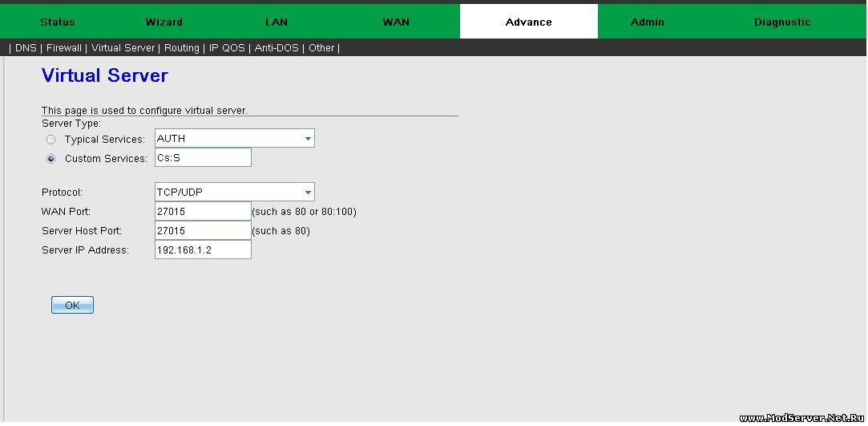Open the Firewall submenu link
Viewport: 868px width, 426px height.
click(x=63, y=47)
